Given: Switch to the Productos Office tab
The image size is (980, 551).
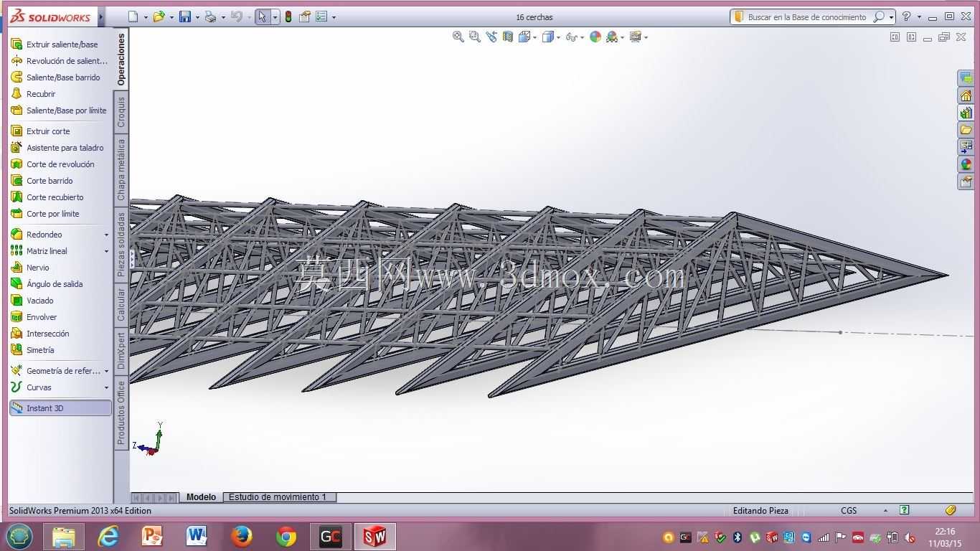Looking at the screenshot, I should (x=121, y=413).
